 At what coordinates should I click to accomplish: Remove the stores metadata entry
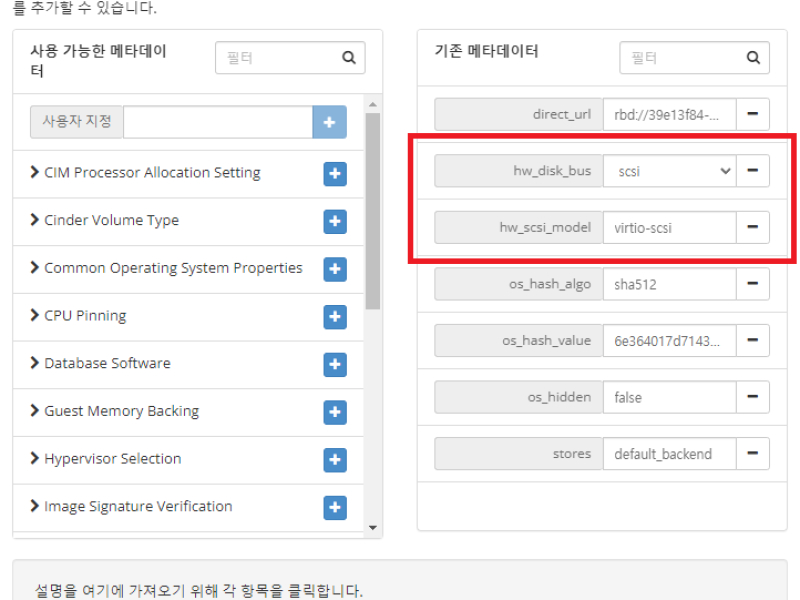point(753,454)
